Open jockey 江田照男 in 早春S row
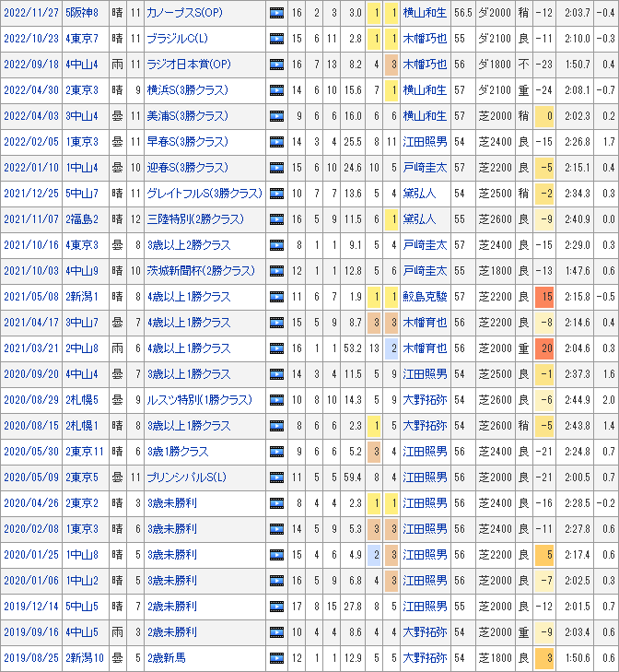Viewport: 619px width, 672px height. (x=425, y=142)
